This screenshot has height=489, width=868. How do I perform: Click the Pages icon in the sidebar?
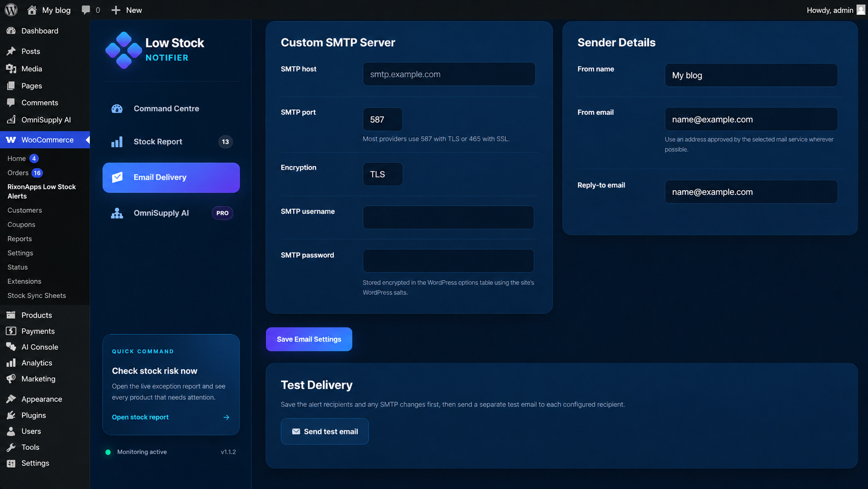pyautogui.click(x=11, y=85)
